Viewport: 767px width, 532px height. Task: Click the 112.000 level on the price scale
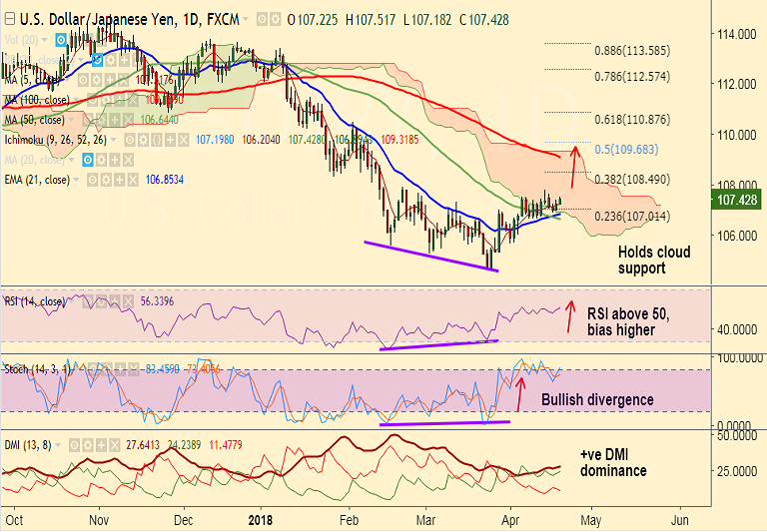pyautogui.click(x=737, y=85)
